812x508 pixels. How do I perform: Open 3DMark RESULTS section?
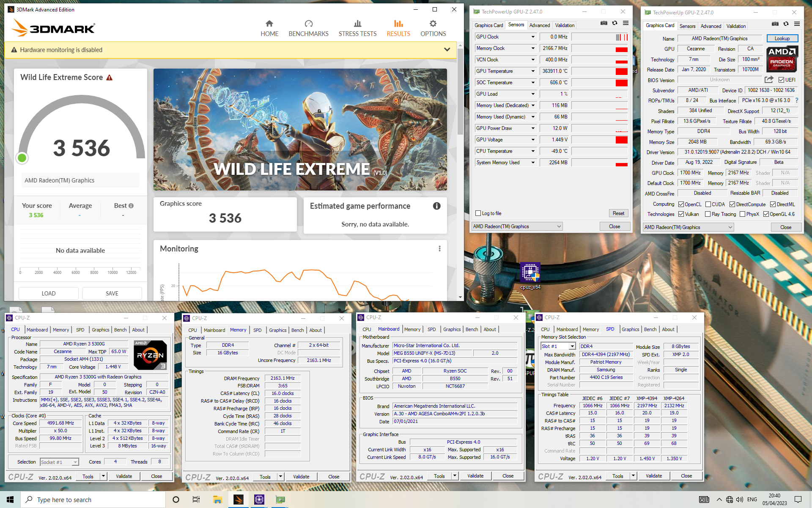pos(398,28)
